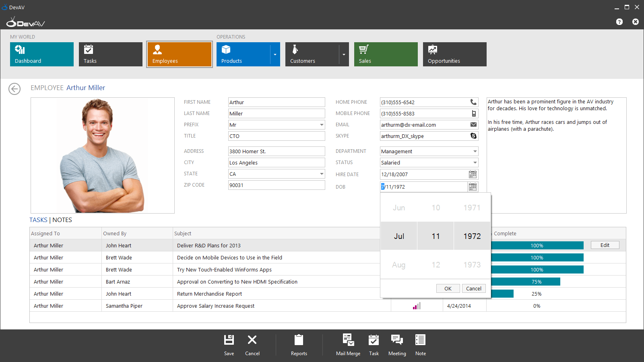Open the Dashboard tile
This screenshot has width=644, height=362.
coord(42,54)
